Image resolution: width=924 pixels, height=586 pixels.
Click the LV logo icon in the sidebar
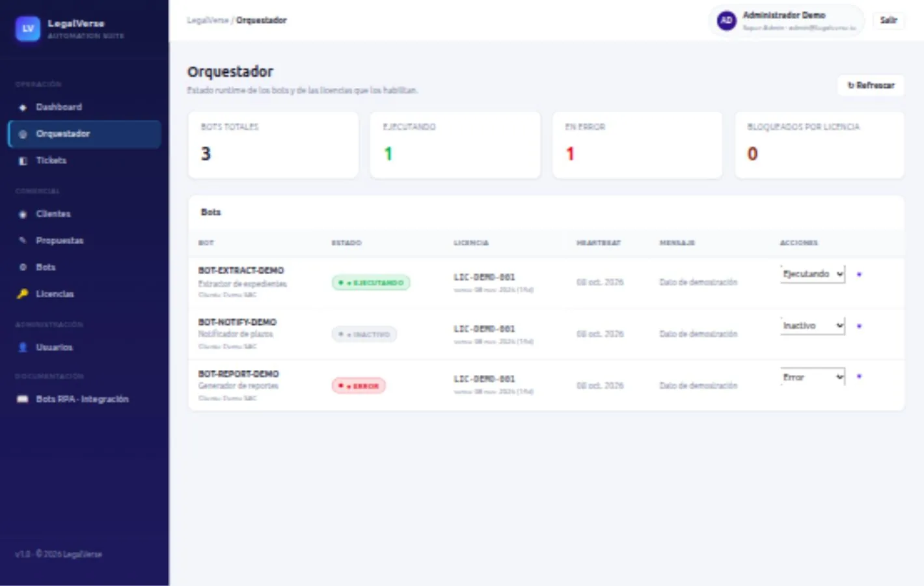coord(27,29)
